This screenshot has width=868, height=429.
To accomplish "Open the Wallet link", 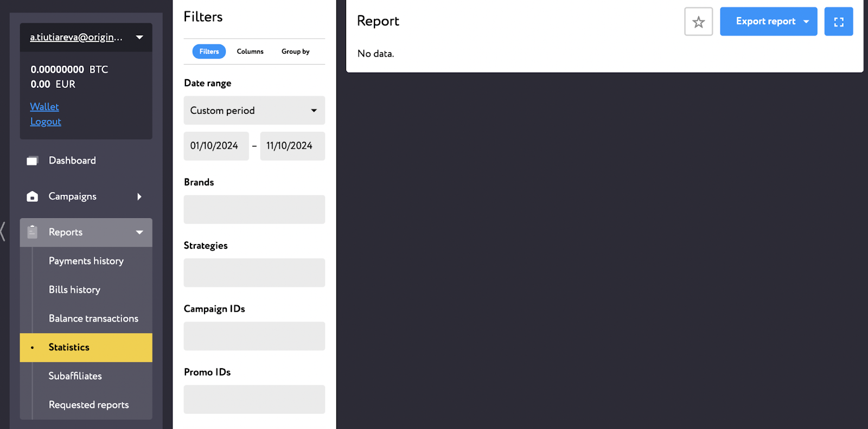I will tap(44, 107).
